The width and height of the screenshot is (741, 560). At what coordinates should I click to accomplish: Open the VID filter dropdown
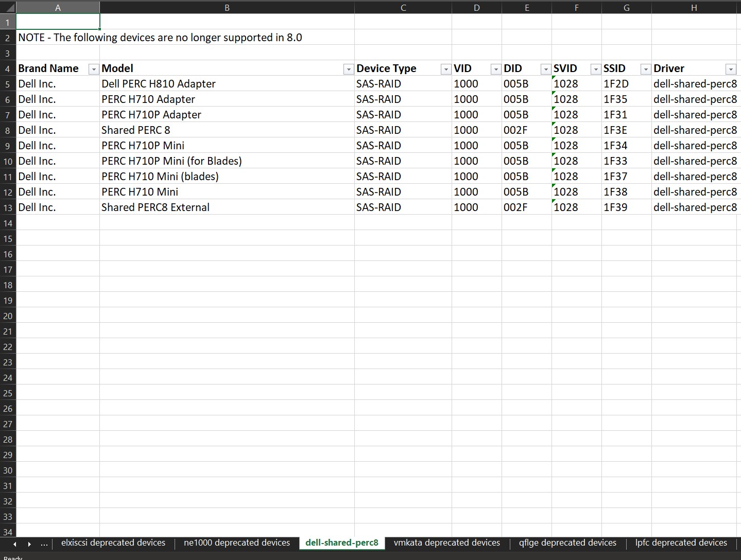tap(495, 68)
